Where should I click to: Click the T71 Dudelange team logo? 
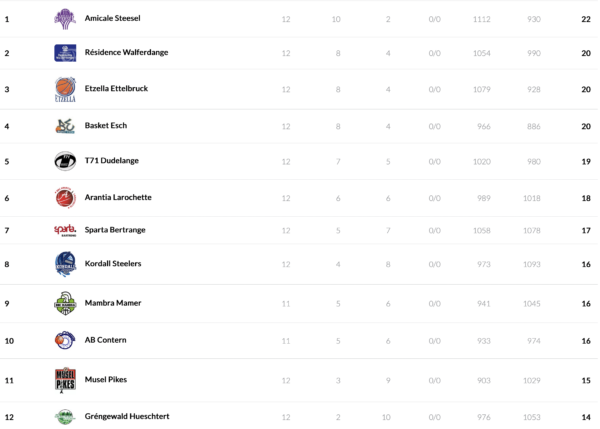coord(65,161)
